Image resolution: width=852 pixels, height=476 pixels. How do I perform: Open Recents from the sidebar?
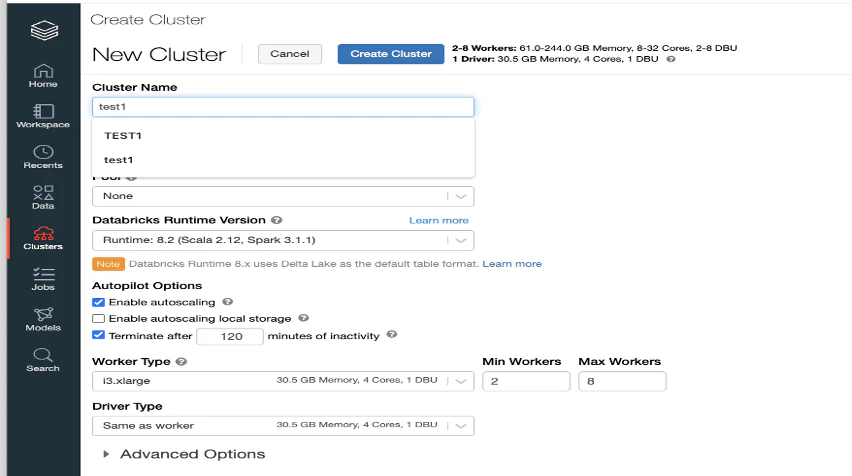click(x=43, y=157)
